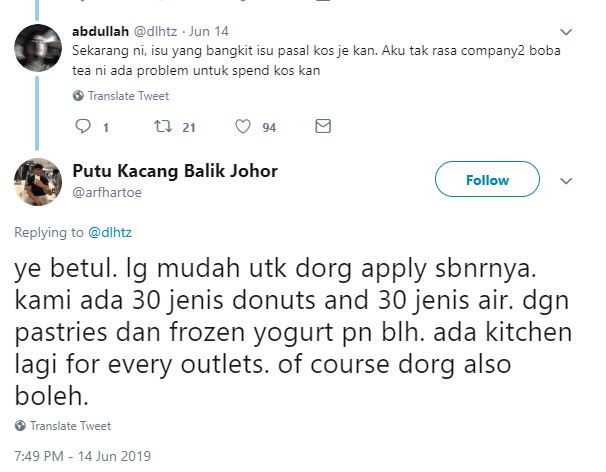This screenshot has height=472, width=606.
Task: Retweet abdullah's tweet using the retweet icon
Action: tap(164, 127)
